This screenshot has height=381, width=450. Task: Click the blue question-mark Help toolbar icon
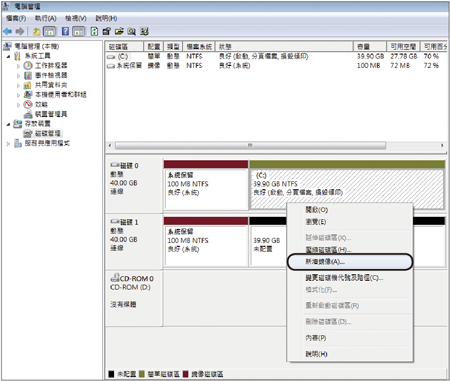click(x=66, y=31)
